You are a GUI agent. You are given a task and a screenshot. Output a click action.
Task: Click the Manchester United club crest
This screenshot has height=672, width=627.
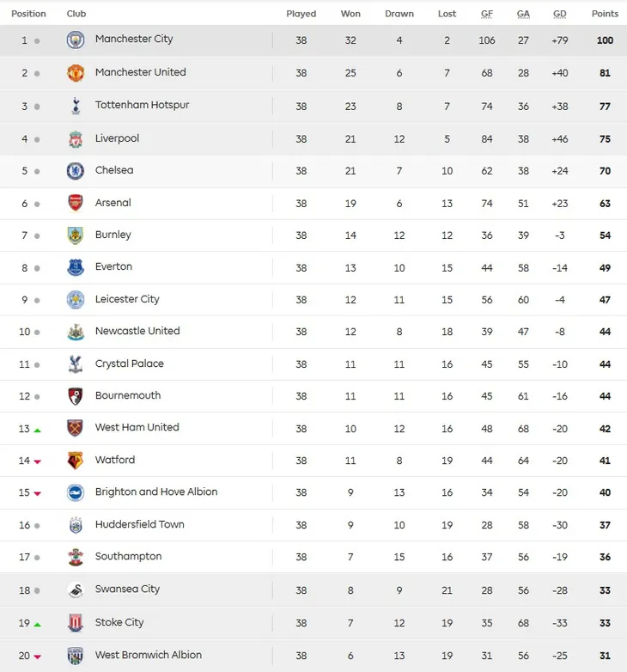[76, 73]
